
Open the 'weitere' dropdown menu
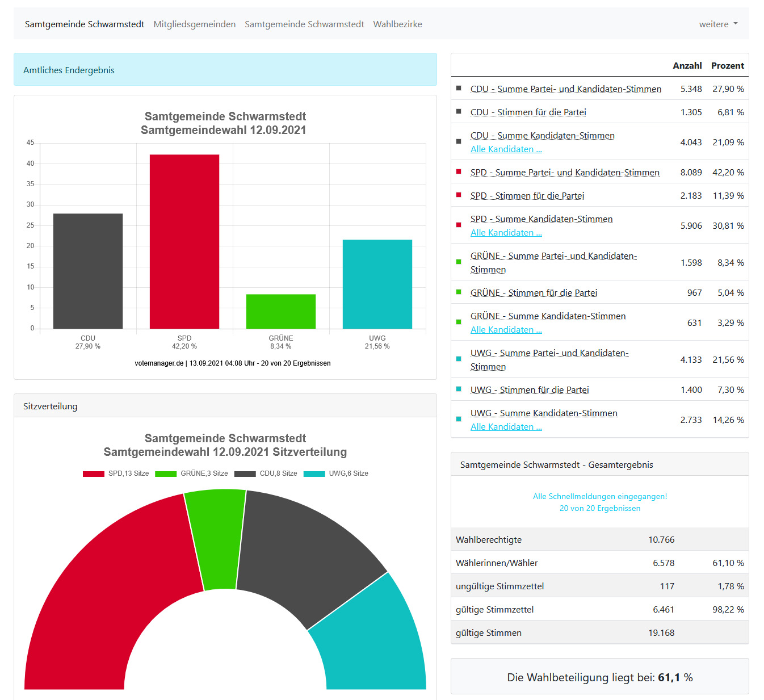pos(717,24)
